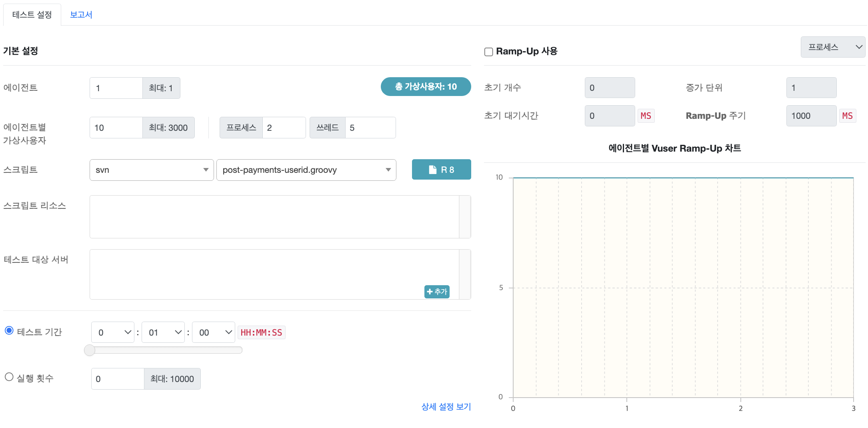Click the MS label beside Ramp-Up 주기
The image size is (868, 428).
click(x=848, y=116)
